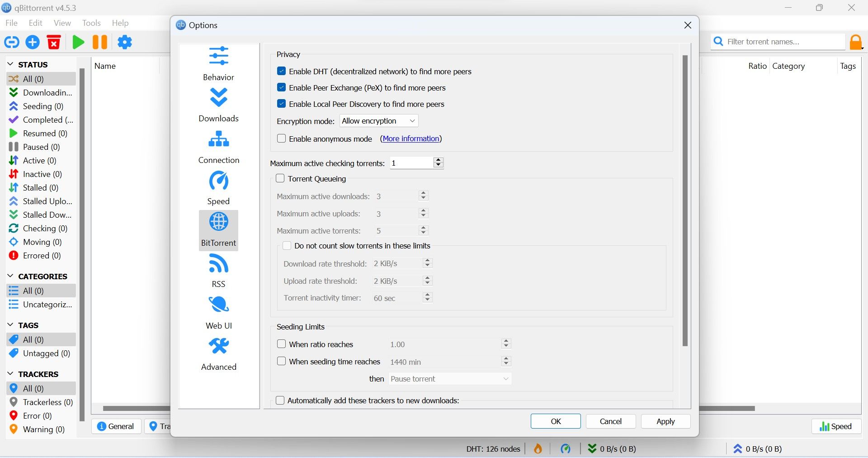Click the alternative speed limits status icon
The width and height of the screenshot is (868, 458).
[x=566, y=448]
